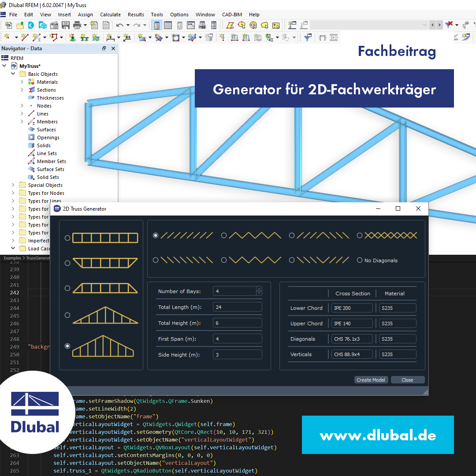
Task: Select all-descending backslash diagonals pattern radio
Action: point(156,260)
